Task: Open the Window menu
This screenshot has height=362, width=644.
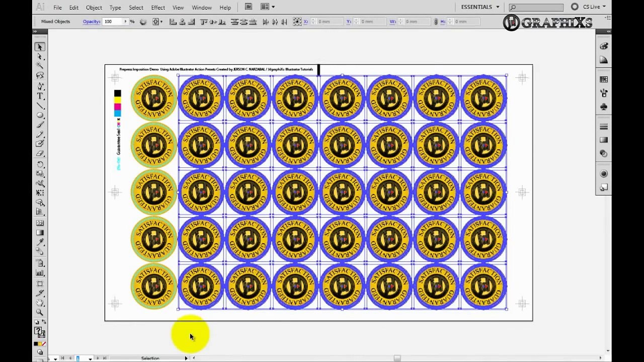Action: coord(201,8)
